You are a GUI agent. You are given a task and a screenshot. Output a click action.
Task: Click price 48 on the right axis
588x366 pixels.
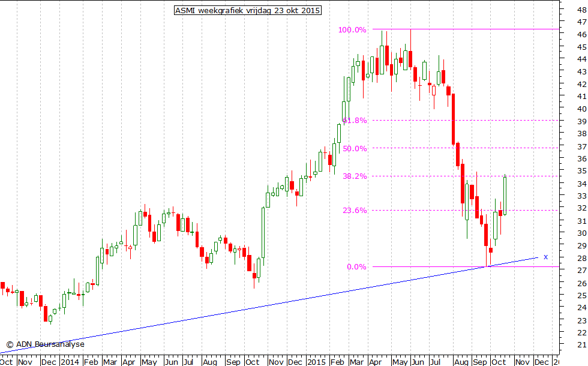[x=581, y=10]
